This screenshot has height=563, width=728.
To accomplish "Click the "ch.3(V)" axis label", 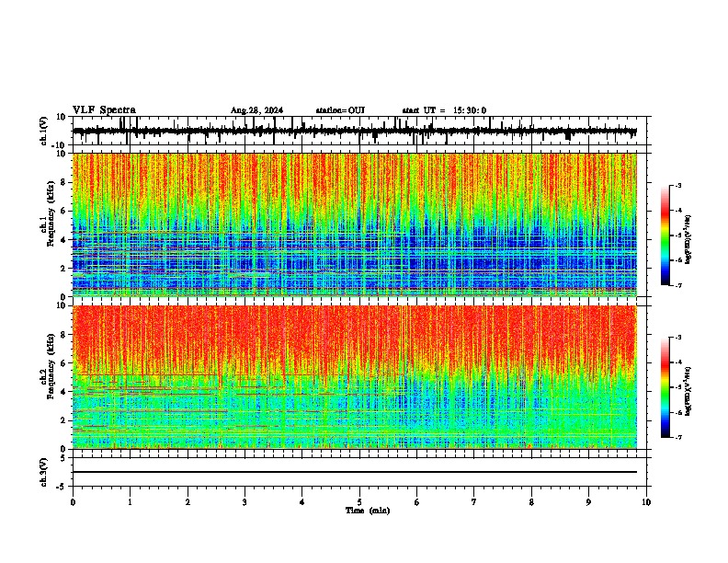I will [43, 472].
